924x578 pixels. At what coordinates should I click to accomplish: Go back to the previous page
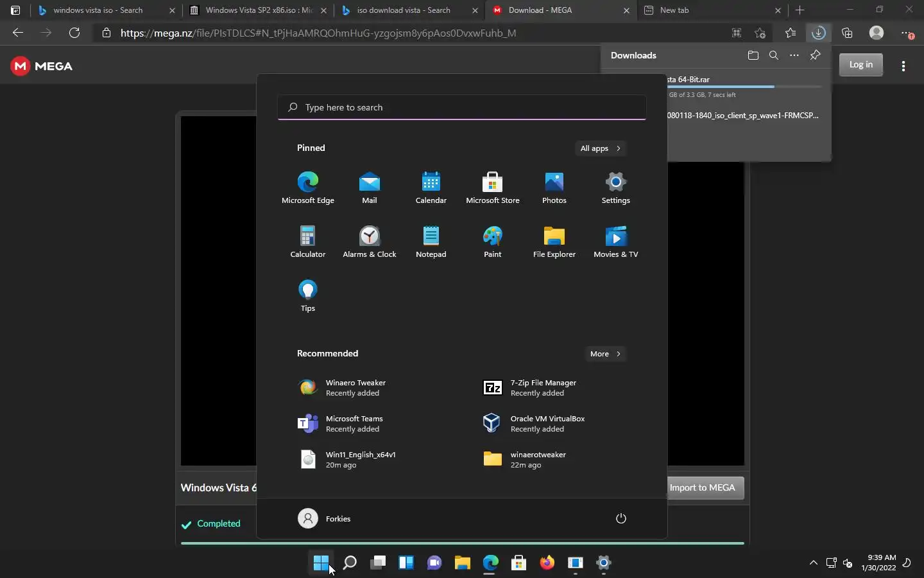tap(18, 33)
